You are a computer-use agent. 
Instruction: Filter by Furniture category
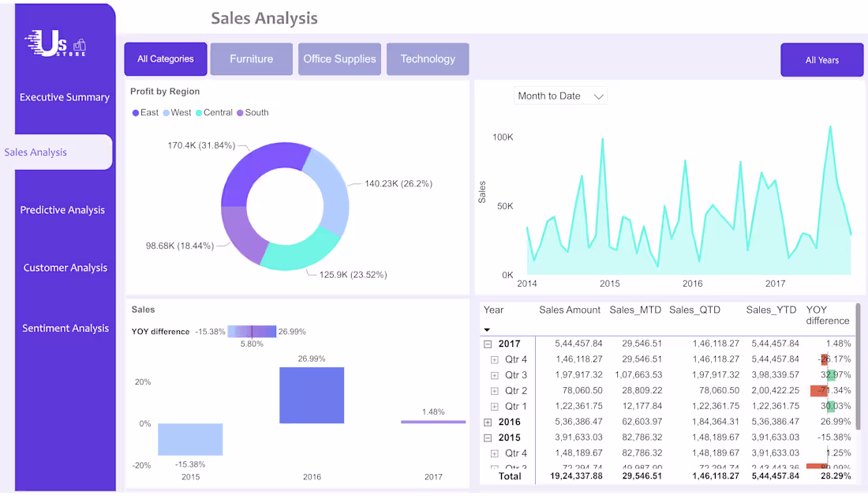[x=251, y=58]
